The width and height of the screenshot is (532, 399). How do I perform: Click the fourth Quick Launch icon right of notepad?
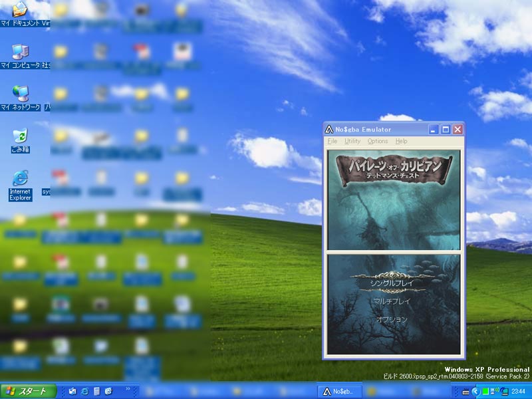pos(108,391)
